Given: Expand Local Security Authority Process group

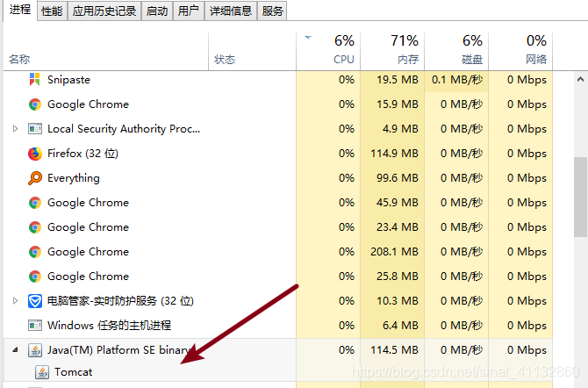Looking at the screenshot, I should point(15,129).
